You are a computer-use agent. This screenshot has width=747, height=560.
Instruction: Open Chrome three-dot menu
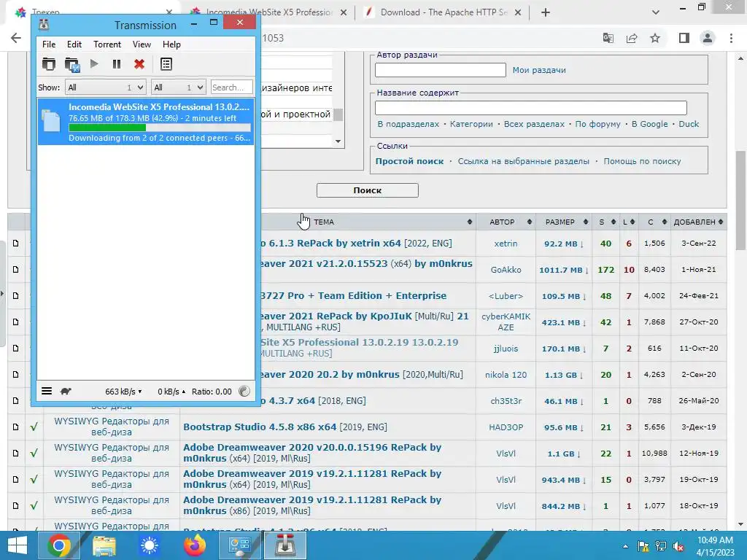(x=731, y=38)
